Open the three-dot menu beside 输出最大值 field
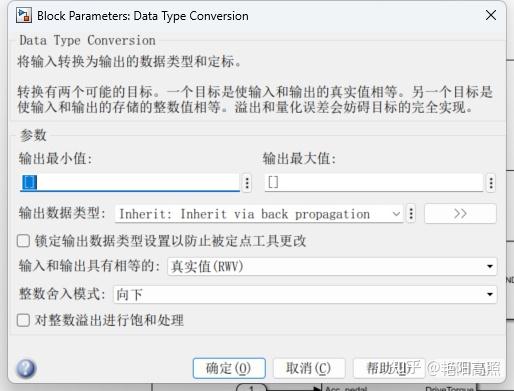Image resolution: width=514 pixels, height=391 pixels. point(491,183)
